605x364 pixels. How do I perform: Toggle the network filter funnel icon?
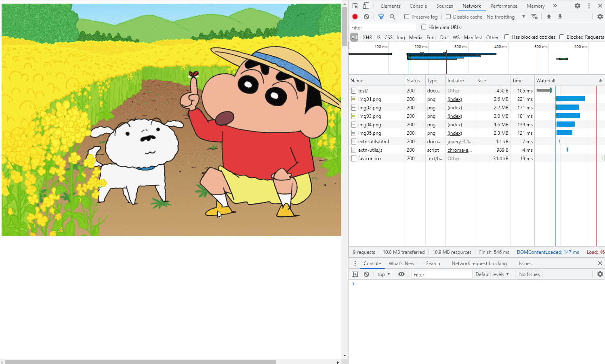coord(381,17)
